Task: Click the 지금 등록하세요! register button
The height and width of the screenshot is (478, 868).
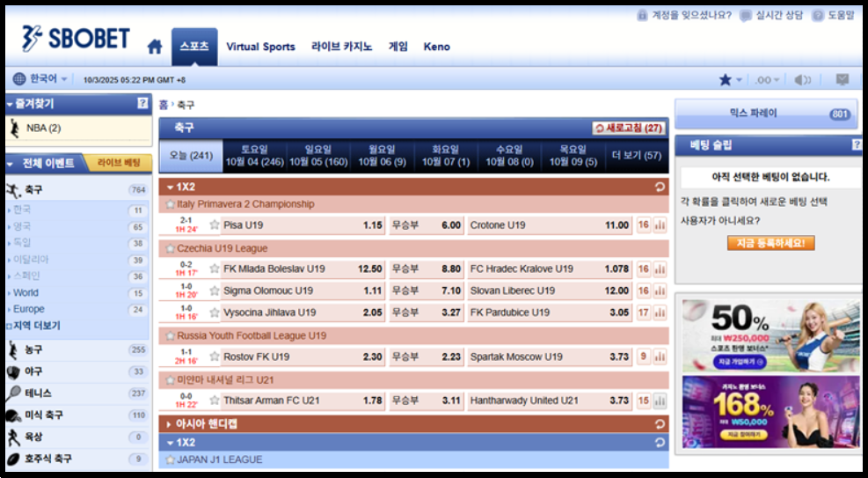Action: (770, 243)
